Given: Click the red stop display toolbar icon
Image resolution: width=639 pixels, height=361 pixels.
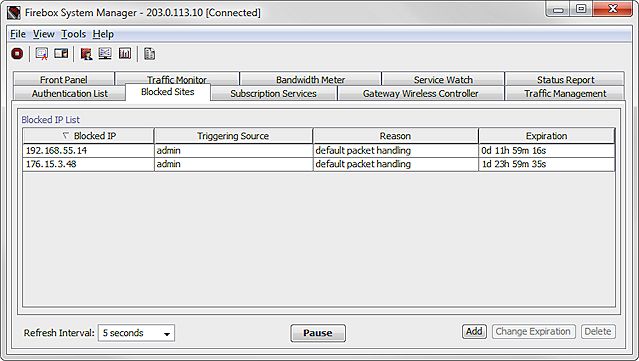Looking at the screenshot, I should click(17, 53).
